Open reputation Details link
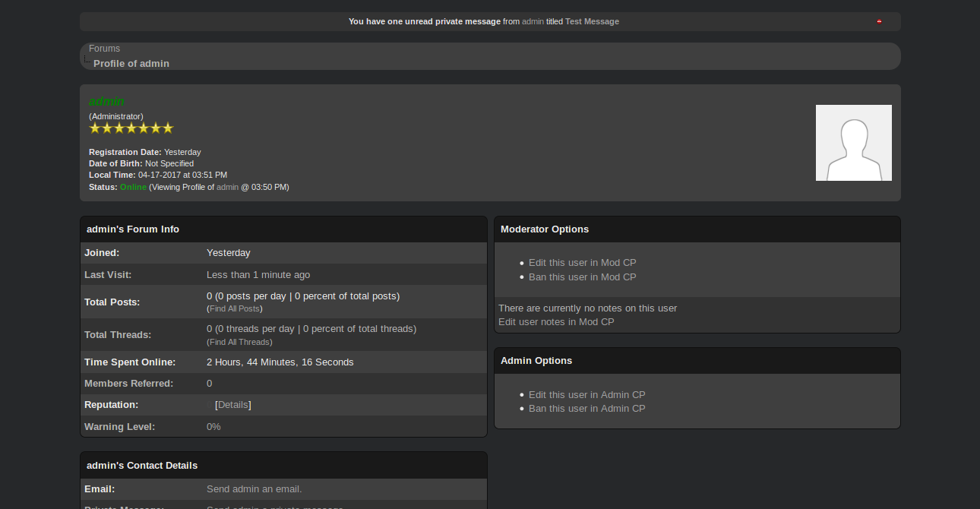 coord(233,405)
